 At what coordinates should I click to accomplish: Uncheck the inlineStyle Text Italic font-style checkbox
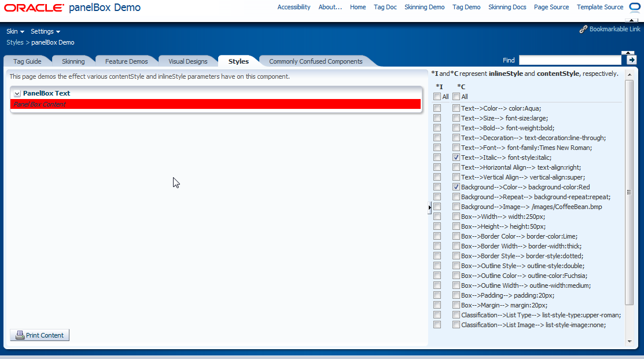click(x=438, y=157)
